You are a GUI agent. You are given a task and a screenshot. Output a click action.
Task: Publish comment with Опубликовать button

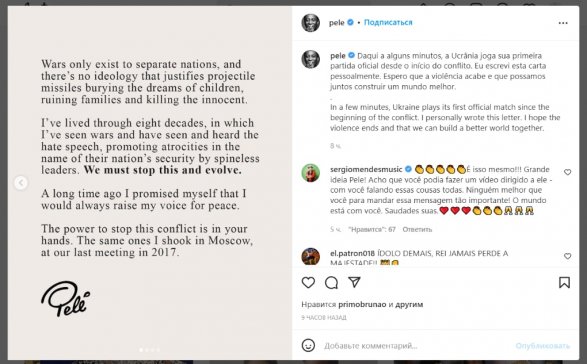pos(542,346)
